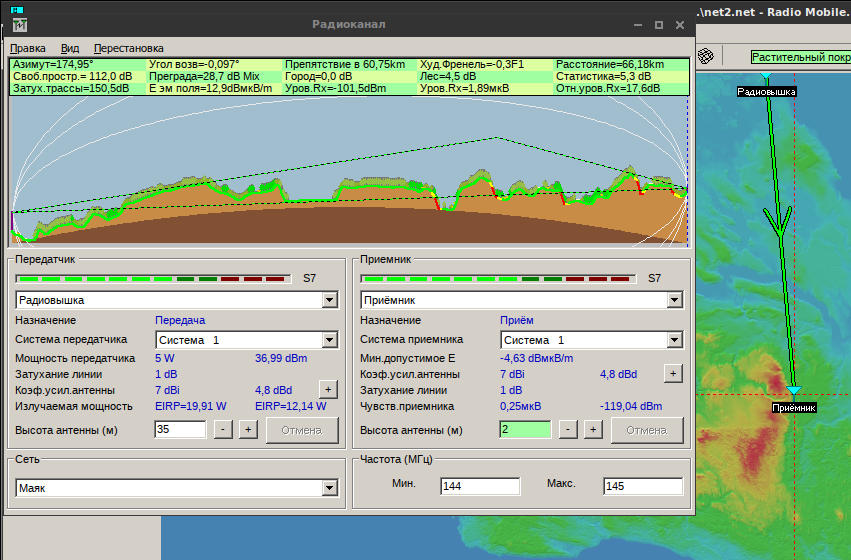Image resolution: width=851 pixels, height=560 pixels.
Task: Click Город=0,0 dB value
Action: (319, 77)
